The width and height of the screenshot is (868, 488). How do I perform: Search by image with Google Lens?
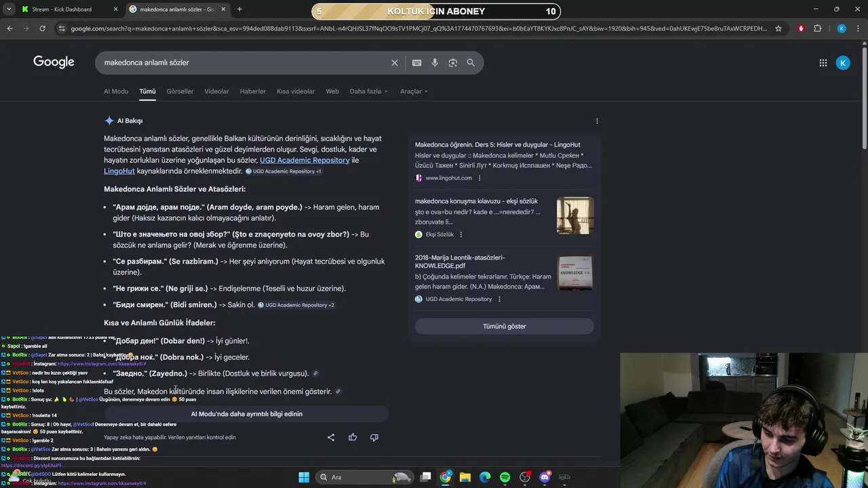tap(452, 62)
